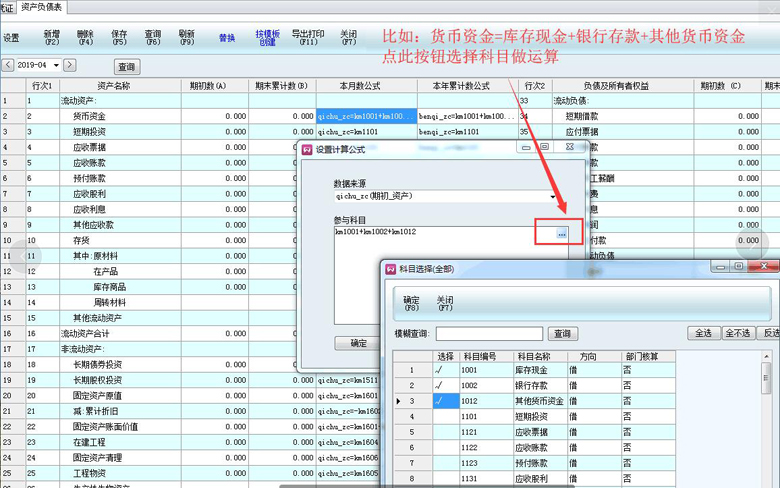Click 确定 (F8) in 科目选择 dialog
Screen dimensions: 780x488
coord(411,304)
